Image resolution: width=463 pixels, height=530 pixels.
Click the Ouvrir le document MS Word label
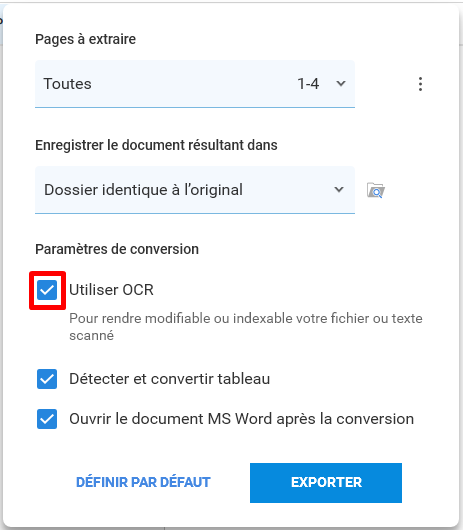point(242,419)
